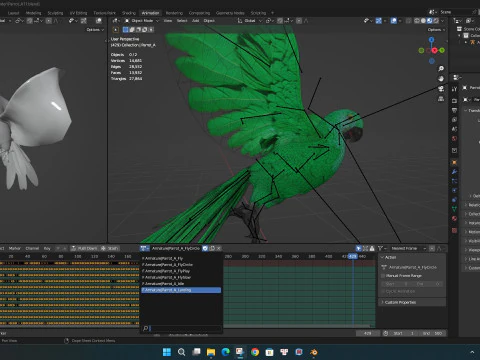
Task: Click the blue Z axis on navigation gizmo
Action: 432,40
